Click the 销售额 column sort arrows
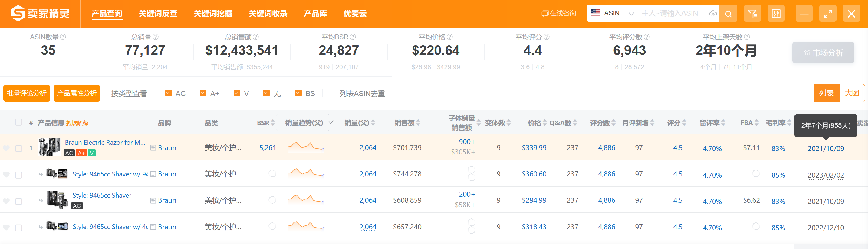868x249 pixels. (418, 123)
